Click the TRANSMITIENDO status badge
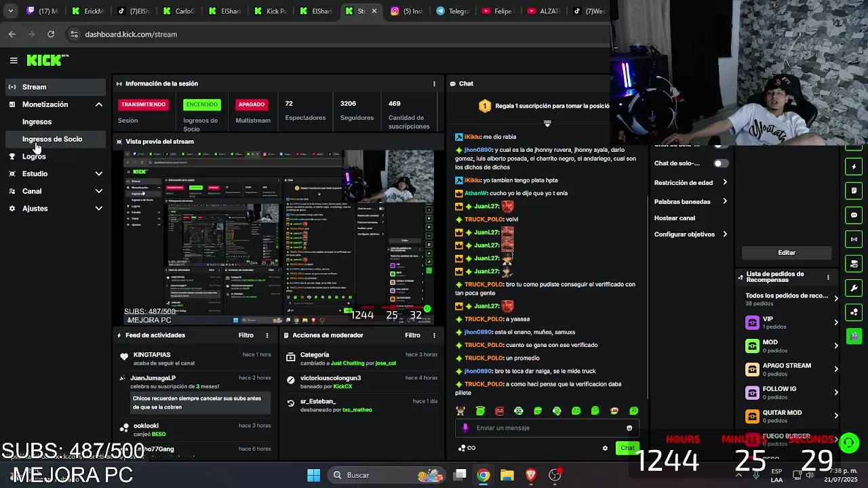 143,104
